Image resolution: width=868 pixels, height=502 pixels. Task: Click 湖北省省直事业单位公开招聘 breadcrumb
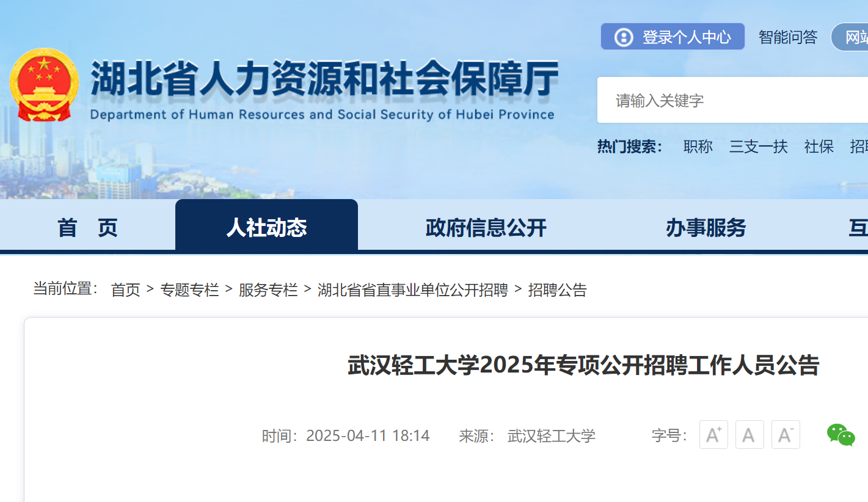413,289
